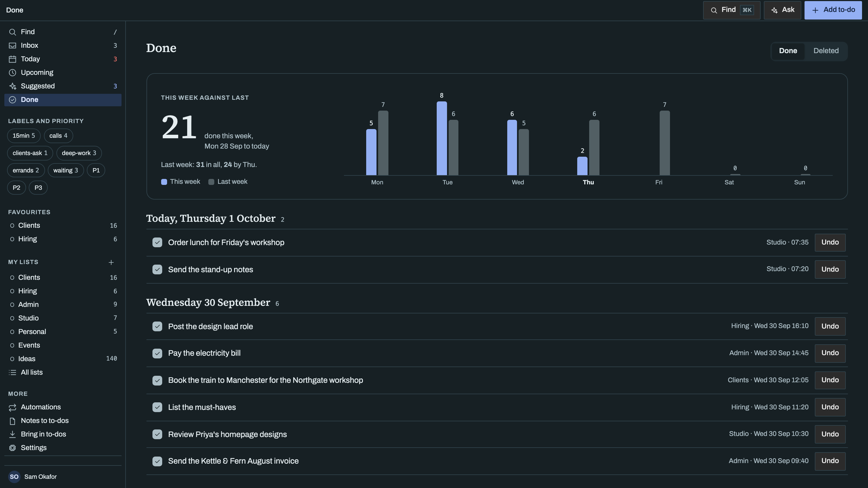Uncheck Book the train to Manchester

pos(157,381)
